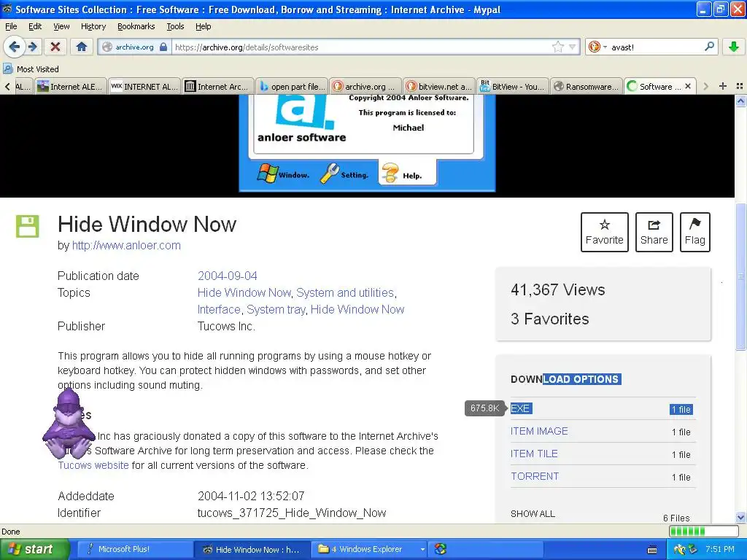Click the avast! search field
Viewport: 747px width, 560px height.
(657, 47)
